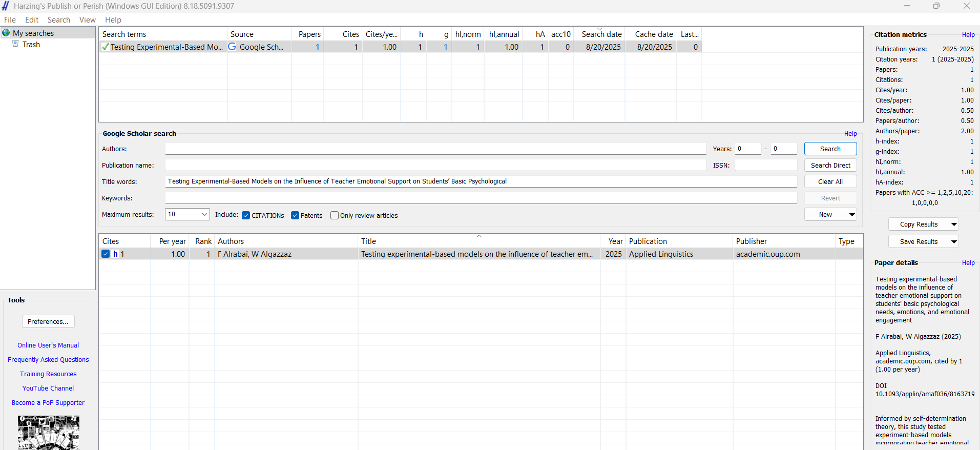Click the ISSN input field
The height and width of the screenshot is (450, 980).
[x=766, y=165]
